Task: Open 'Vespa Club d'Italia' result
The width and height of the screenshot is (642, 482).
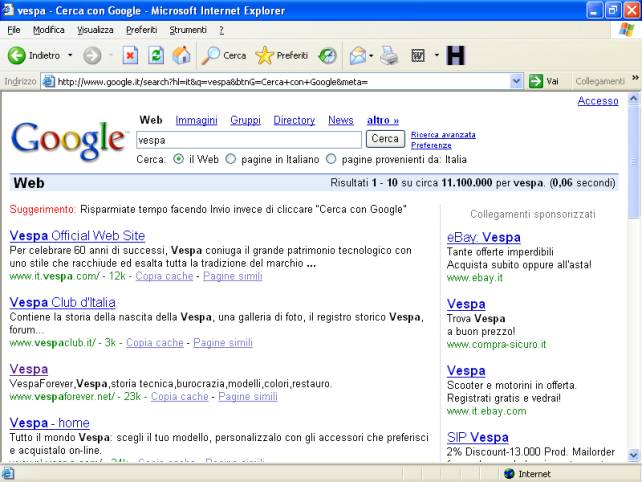Action: pos(63,302)
